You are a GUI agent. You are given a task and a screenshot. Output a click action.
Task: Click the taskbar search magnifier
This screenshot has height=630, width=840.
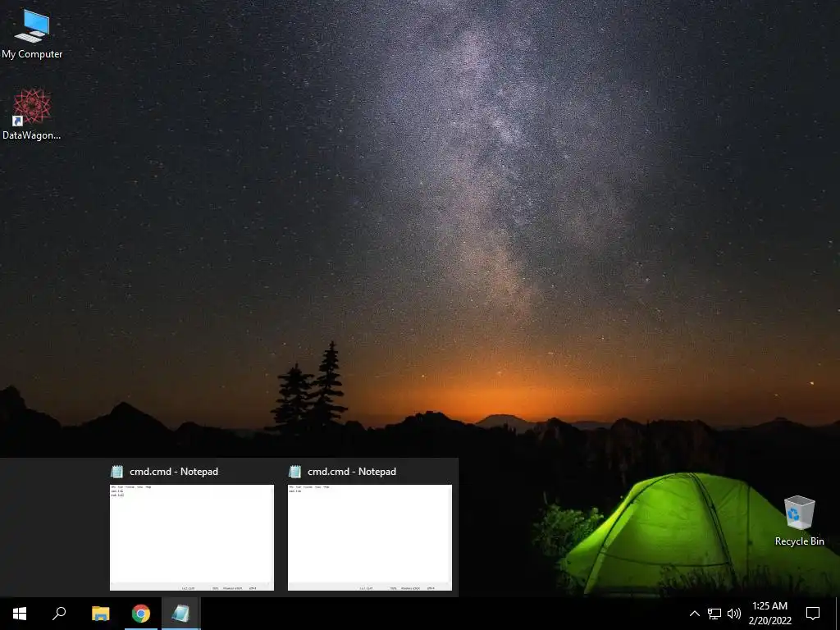[x=59, y=614]
